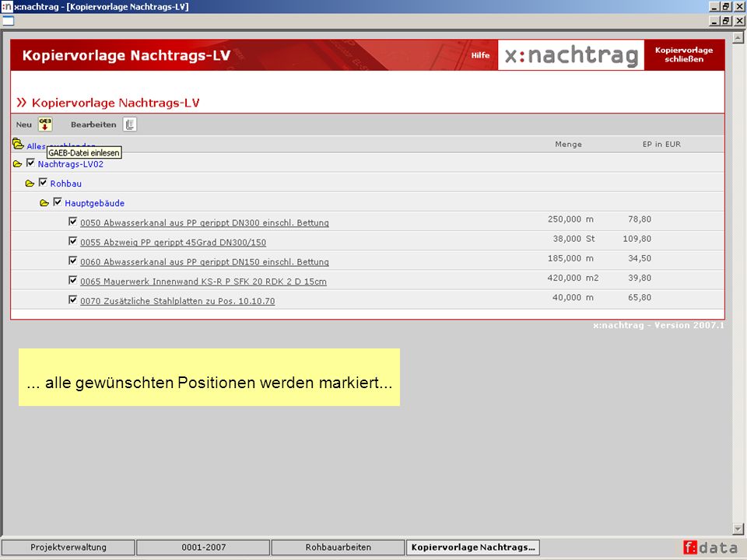This screenshot has height=560, width=747.
Task: Uncheck the Rohbau checkbox
Action: pyautogui.click(x=43, y=182)
